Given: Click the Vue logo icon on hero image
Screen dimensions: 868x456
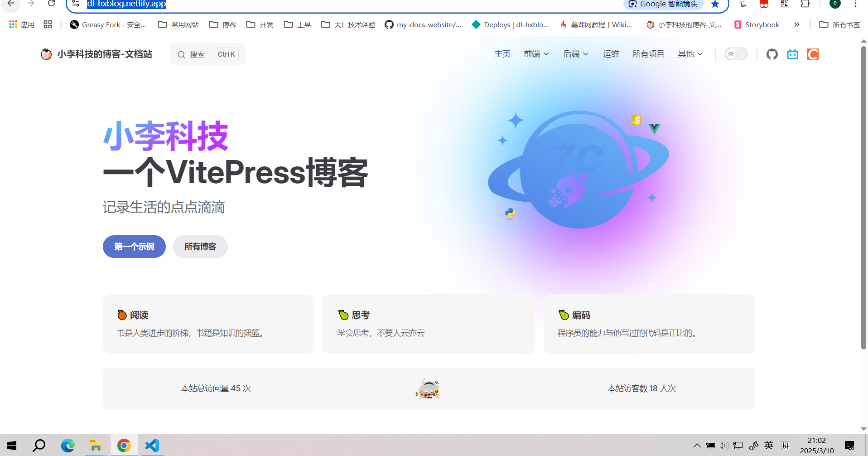Looking at the screenshot, I should click(654, 129).
